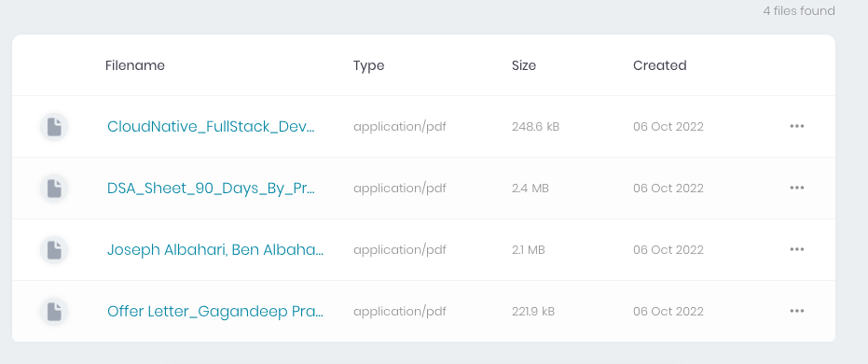Click file icon for DSA_Sheet_90_Days row
The height and width of the screenshot is (364, 868).
[x=54, y=189]
